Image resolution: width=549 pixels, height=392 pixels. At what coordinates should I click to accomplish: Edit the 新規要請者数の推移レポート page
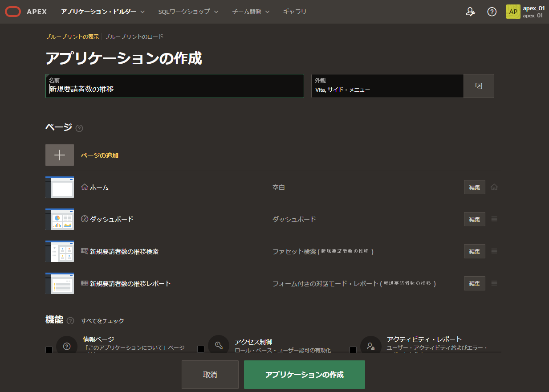point(475,283)
